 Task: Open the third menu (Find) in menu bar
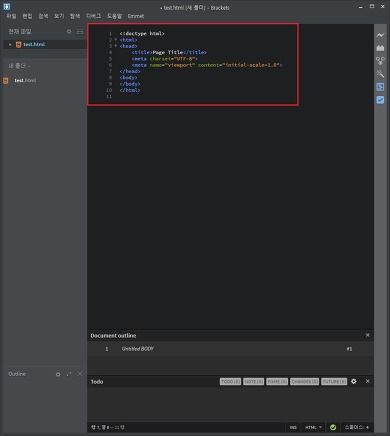point(43,16)
